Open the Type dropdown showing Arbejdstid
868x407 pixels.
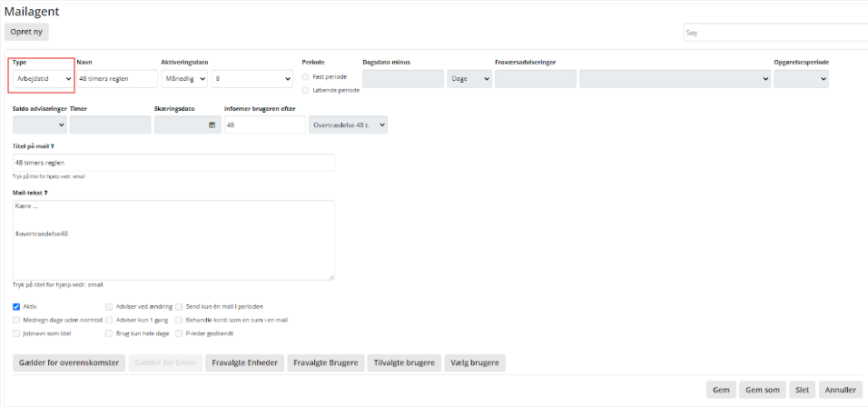[x=43, y=79]
